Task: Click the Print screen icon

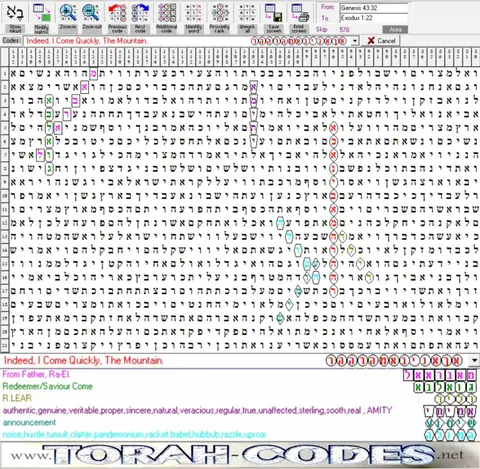Action: click(x=299, y=13)
